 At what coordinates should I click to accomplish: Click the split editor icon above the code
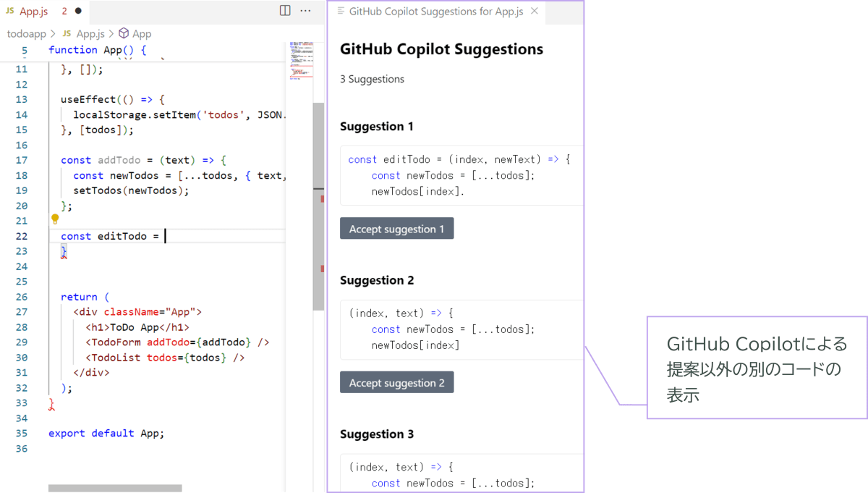285,11
